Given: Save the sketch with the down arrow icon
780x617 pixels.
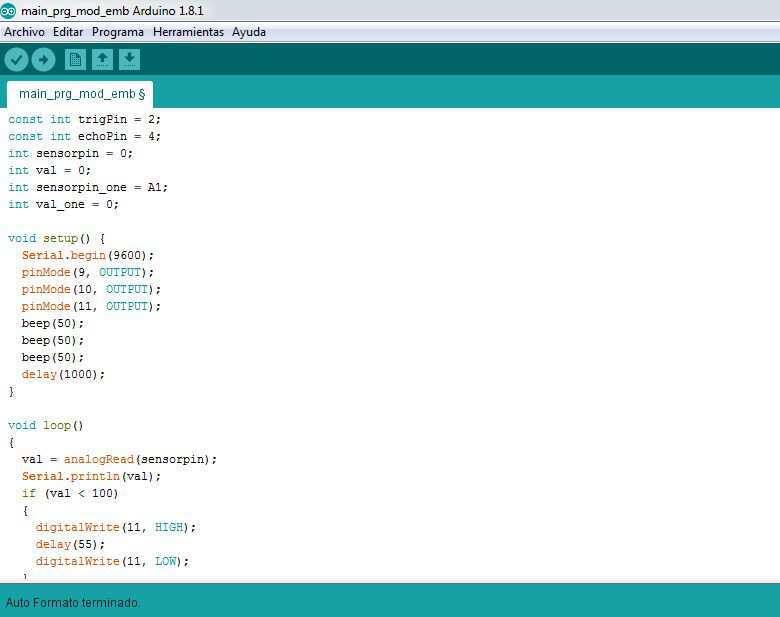Looking at the screenshot, I should tap(129, 60).
